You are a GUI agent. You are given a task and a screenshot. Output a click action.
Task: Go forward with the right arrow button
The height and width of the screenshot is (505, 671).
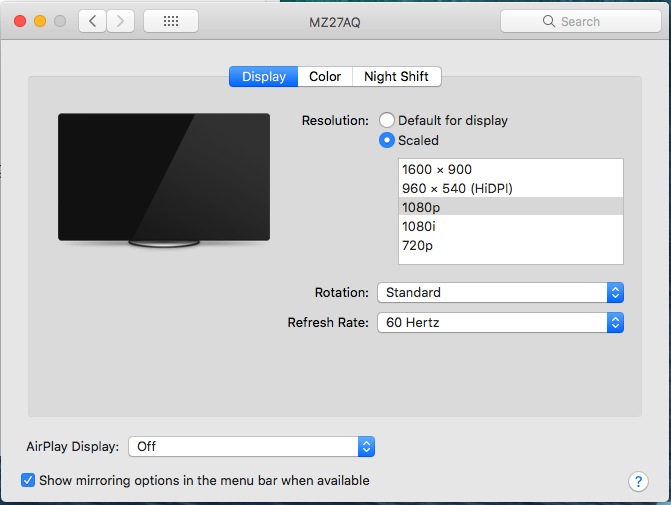tap(120, 21)
